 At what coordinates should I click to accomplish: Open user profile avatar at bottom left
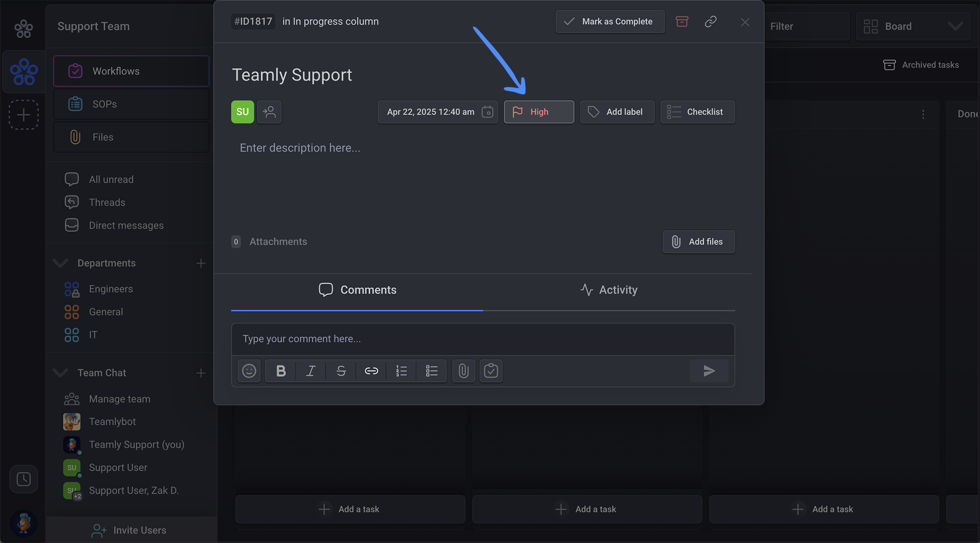23,523
